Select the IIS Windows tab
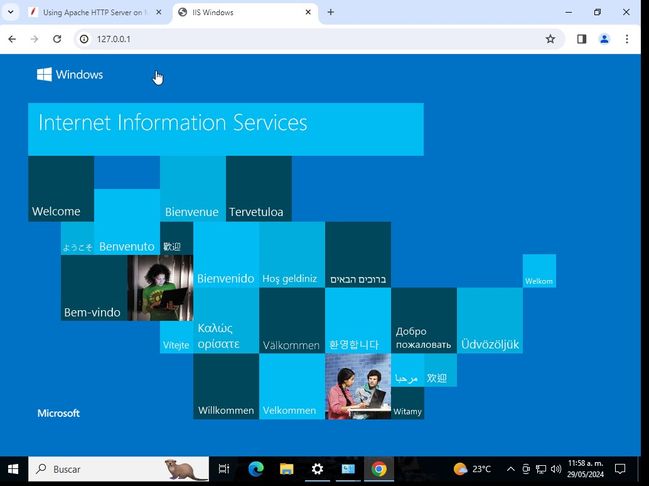Screen dimensions: 649x486 pos(245,12)
